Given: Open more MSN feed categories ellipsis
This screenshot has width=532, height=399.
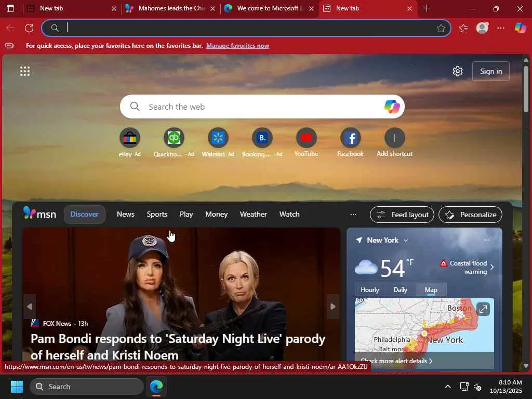Looking at the screenshot, I should pyautogui.click(x=353, y=215).
